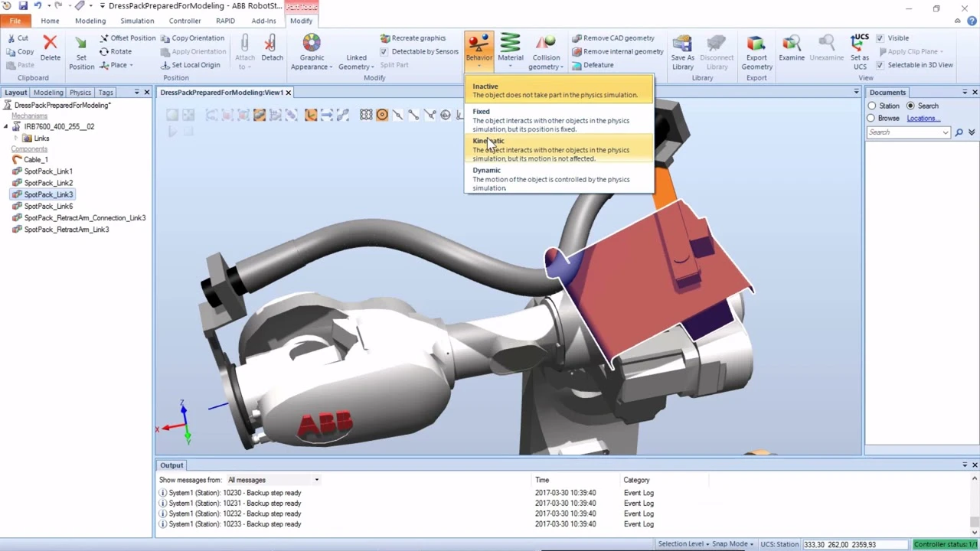Select SpotPack_Link6 in the layout tree
This screenshot has width=980, height=551.
click(x=48, y=206)
